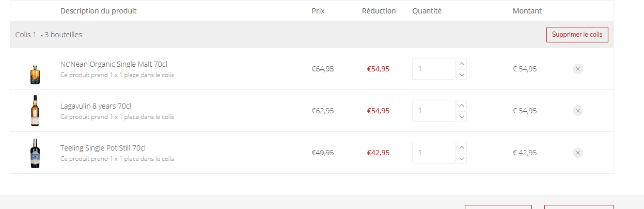Viewport: 644px width, 209px height.
Task: Click the Supprimer le colis button
Action: (577, 35)
